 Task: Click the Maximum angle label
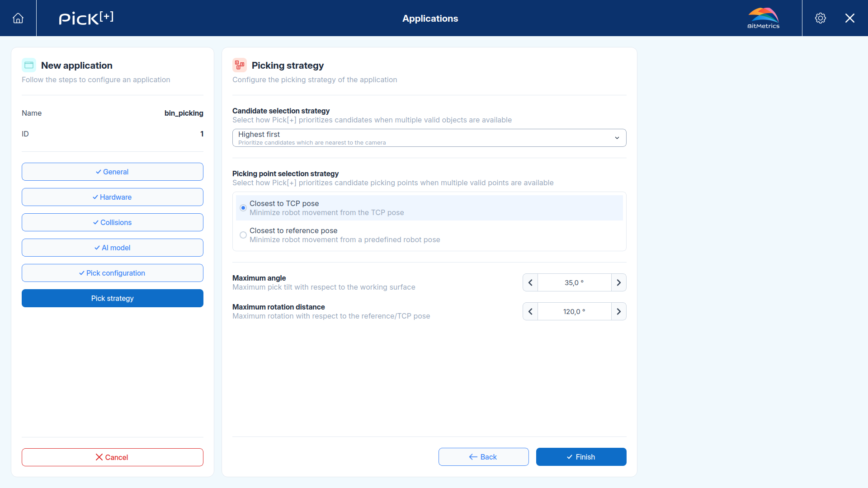[x=259, y=278]
